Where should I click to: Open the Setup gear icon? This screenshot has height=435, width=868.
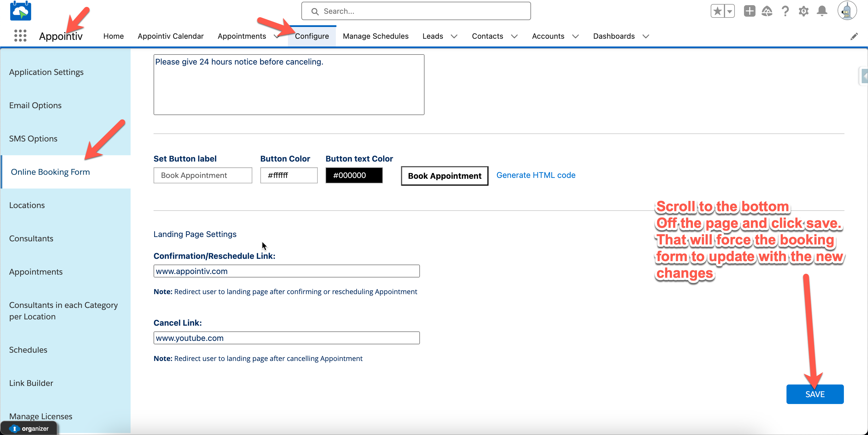[x=803, y=11]
